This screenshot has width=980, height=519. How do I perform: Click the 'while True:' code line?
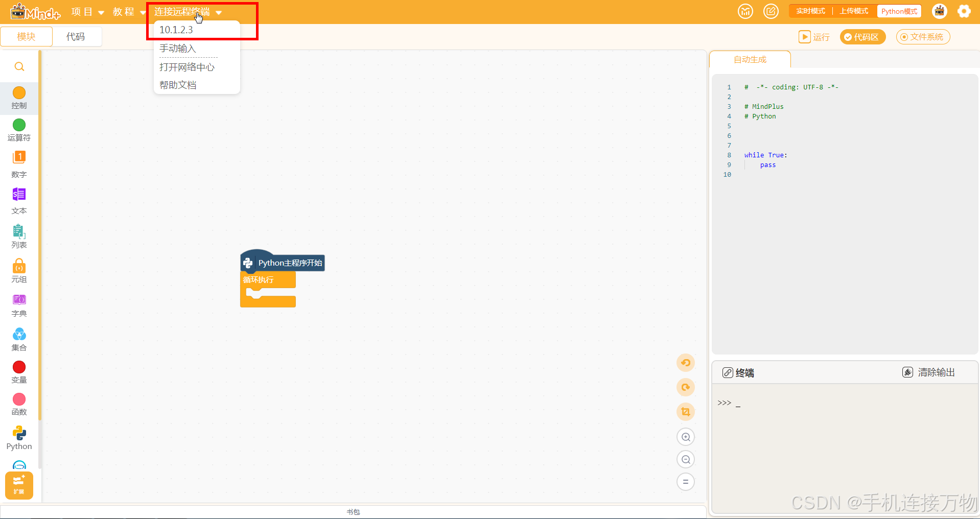[765, 155]
